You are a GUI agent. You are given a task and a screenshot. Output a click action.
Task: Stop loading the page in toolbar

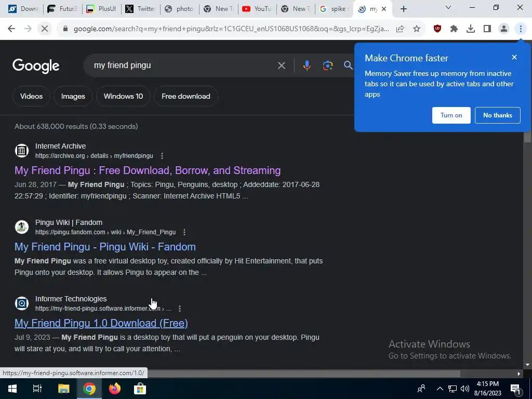coord(45,29)
